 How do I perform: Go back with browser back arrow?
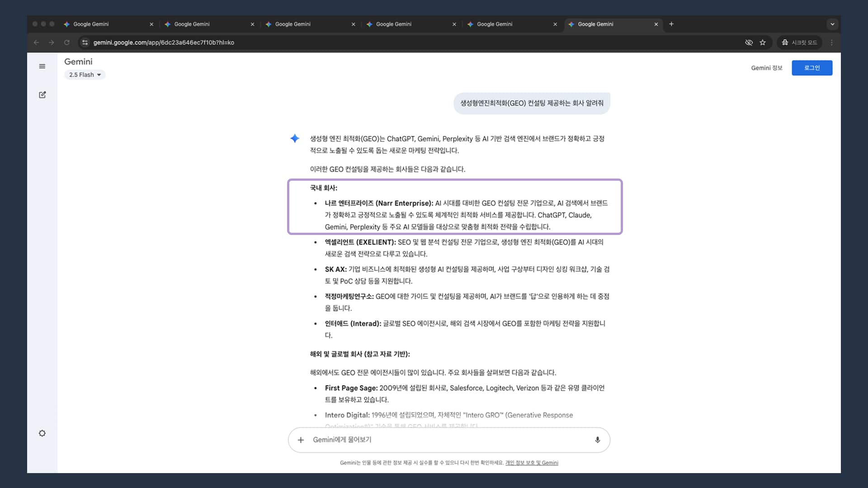(36, 42)
